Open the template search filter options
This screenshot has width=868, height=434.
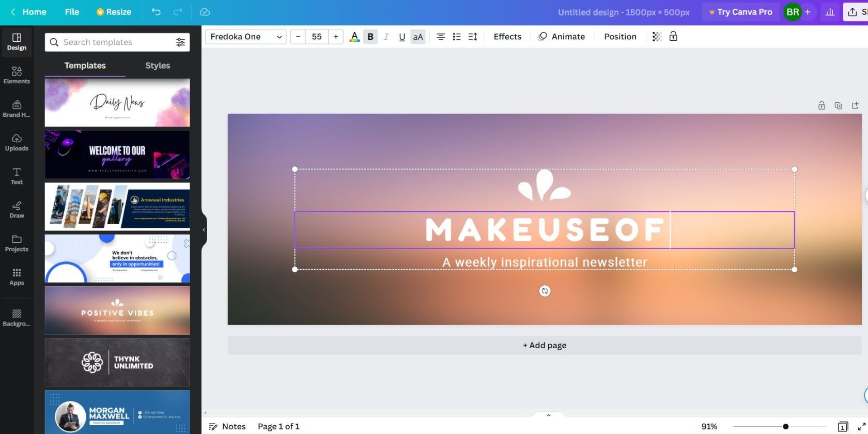pyautogui.click(x=180, y=42)
